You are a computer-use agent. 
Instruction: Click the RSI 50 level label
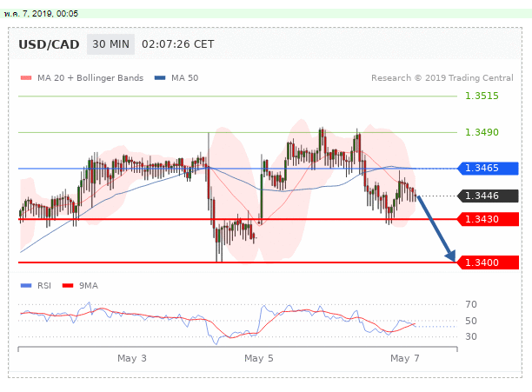pos(471,321)
